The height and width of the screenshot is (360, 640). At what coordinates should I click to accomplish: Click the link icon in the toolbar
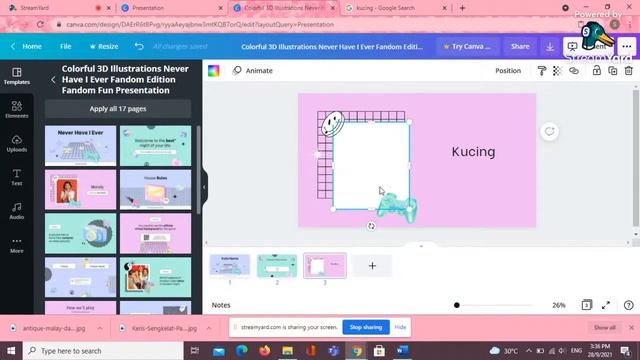tap(573, 71)
